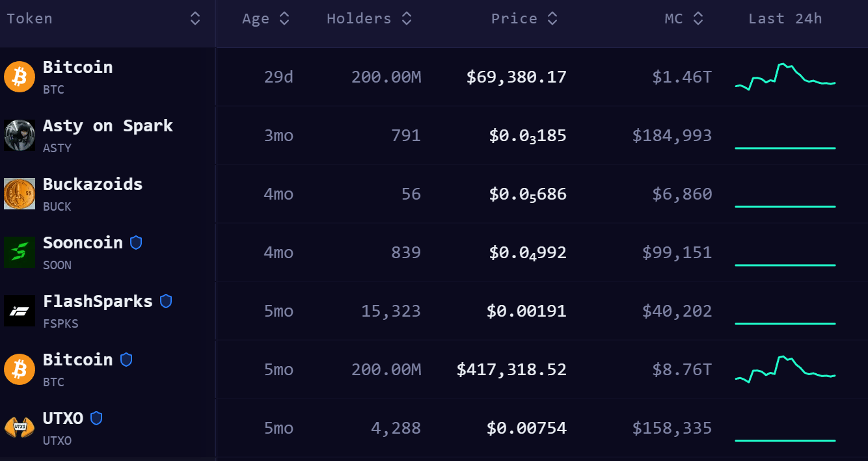Click the FlashSparks logo icon
868x461 pixels.
[x=20, y=311]
